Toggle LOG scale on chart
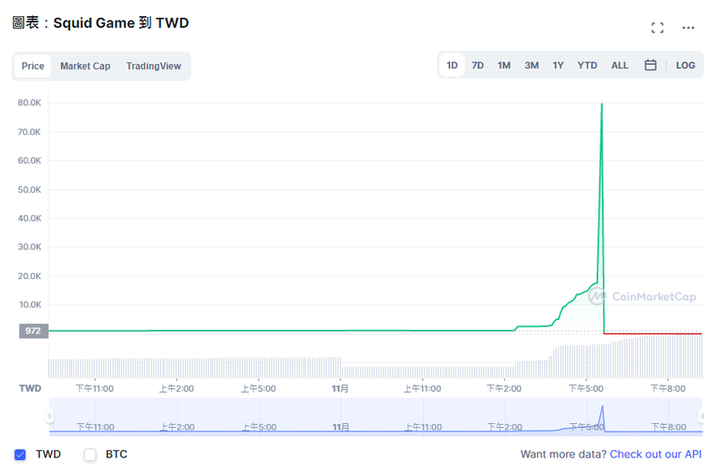Viewport: 720px width, 471px height. pyautogui.click(x=685, y=66)
